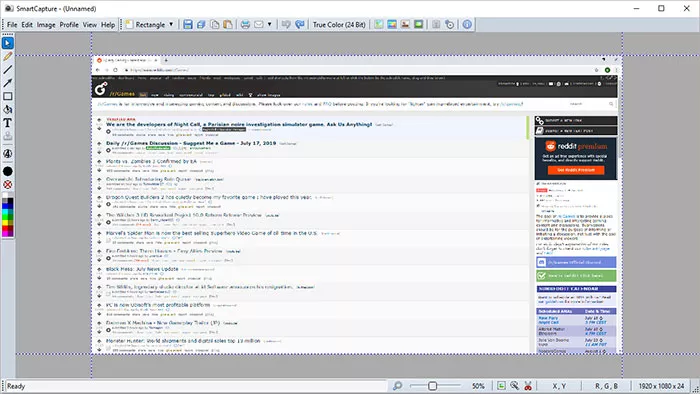Click the green monitor screen toolbar icon
700x394 pixels.
coord(418,25)
